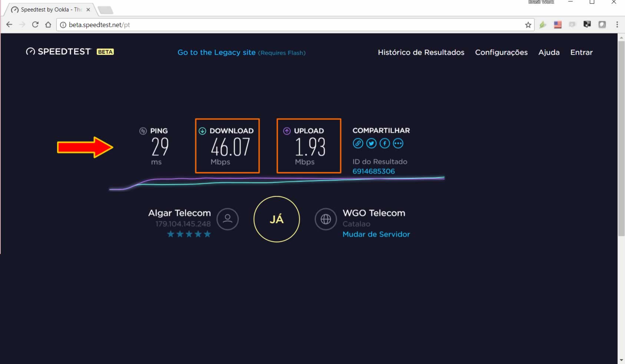Viewport: 625px width, 364px height.
Task: Open more sharing options icon
Action: (x=398, y=143)
